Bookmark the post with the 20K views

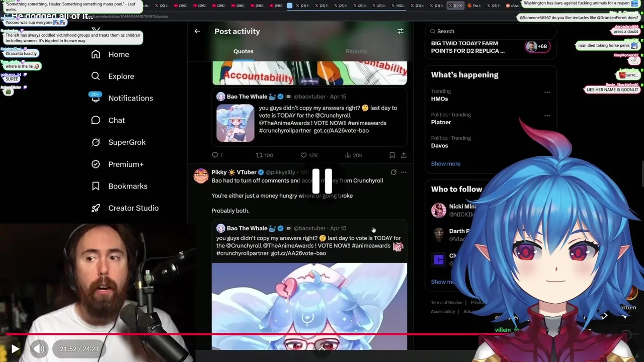pyautogui.click(x=392, y=155)
